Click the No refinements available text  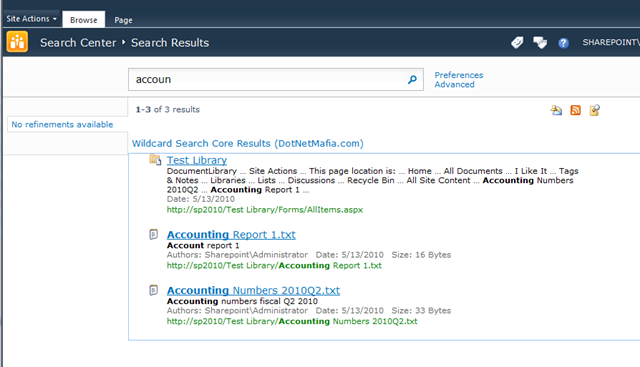(x=62, y=125)
